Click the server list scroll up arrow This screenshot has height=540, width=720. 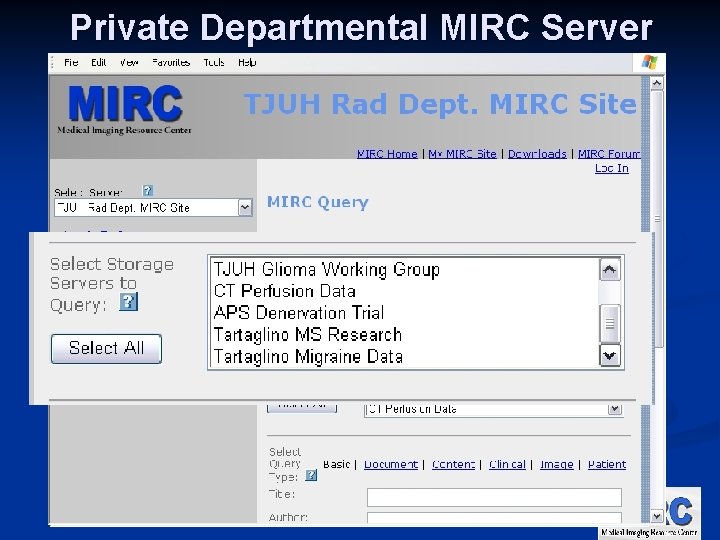pos(610,270)
